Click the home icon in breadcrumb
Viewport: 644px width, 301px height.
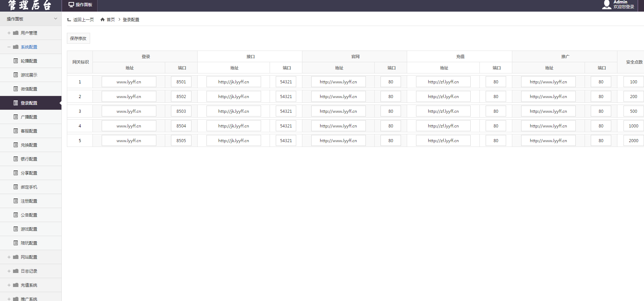point(102,19)
